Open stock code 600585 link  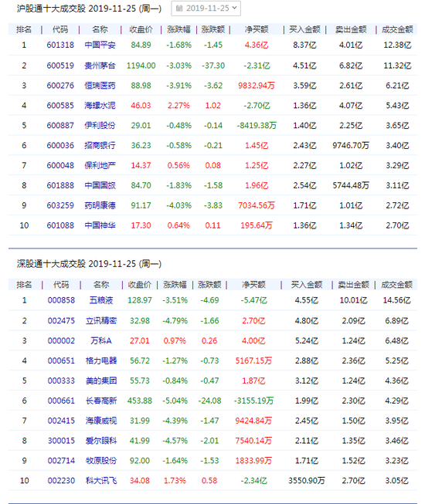[60, 106]
